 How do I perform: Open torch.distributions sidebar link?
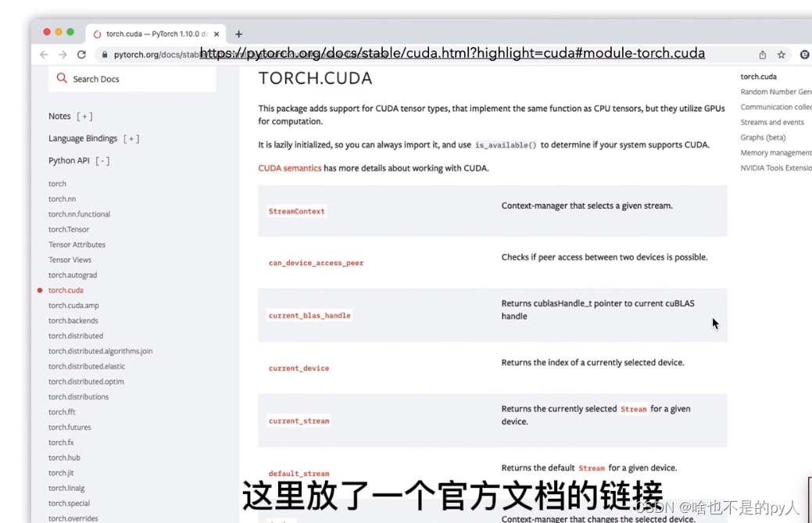[x=78, y=396]
